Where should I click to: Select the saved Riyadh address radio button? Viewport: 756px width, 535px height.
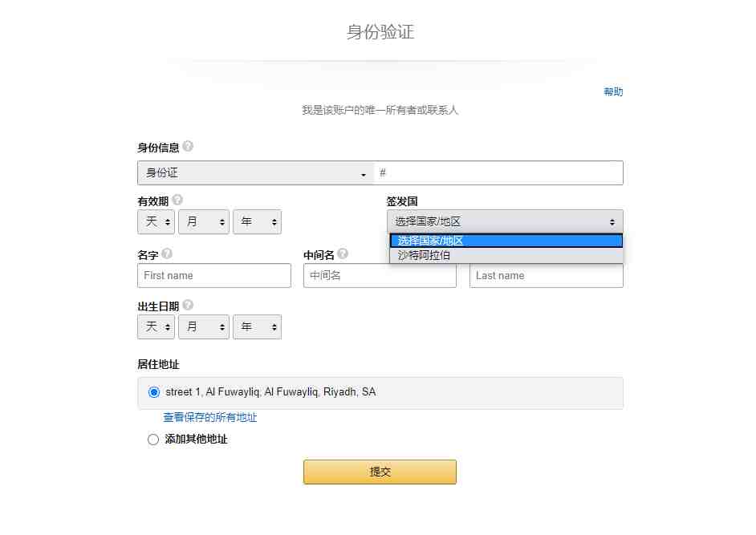click(154, 392)
